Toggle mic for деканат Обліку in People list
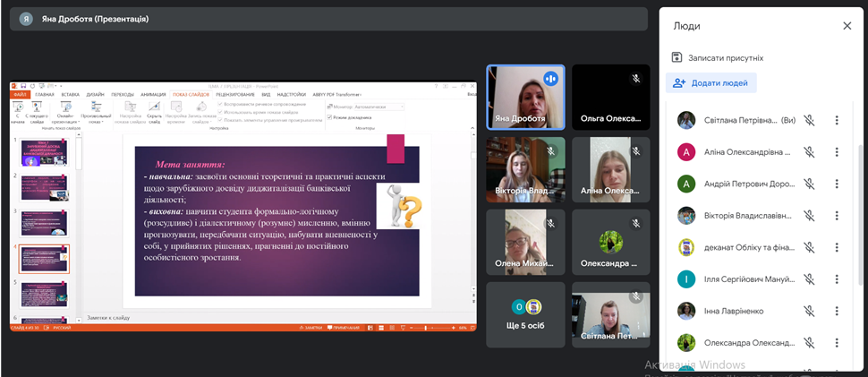The image size is (868, 377). 809,247
